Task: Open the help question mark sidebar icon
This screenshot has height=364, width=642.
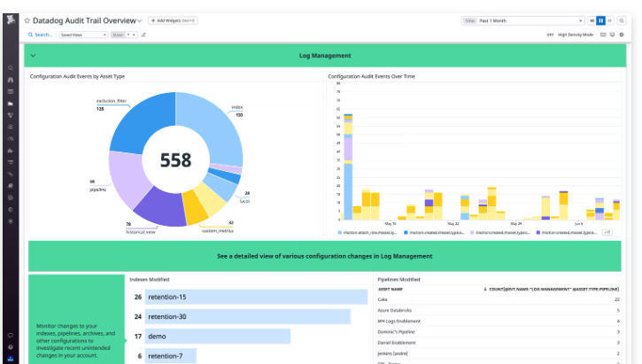Action: (11, 347)
